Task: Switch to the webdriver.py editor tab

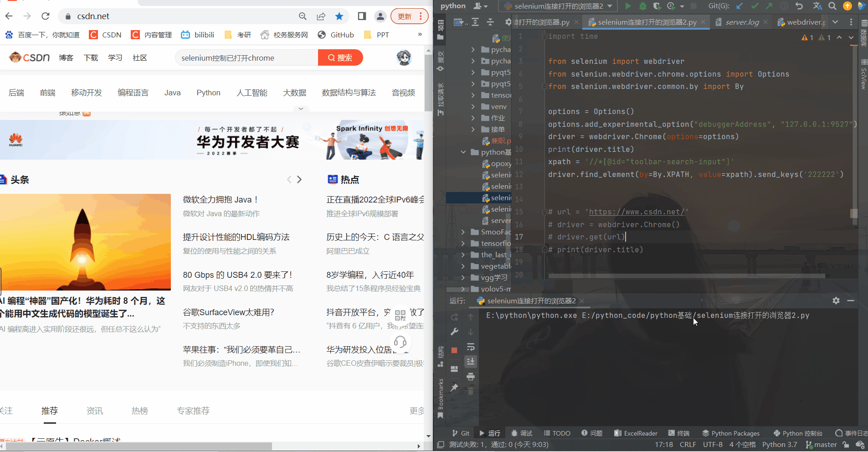Action: 801,22
